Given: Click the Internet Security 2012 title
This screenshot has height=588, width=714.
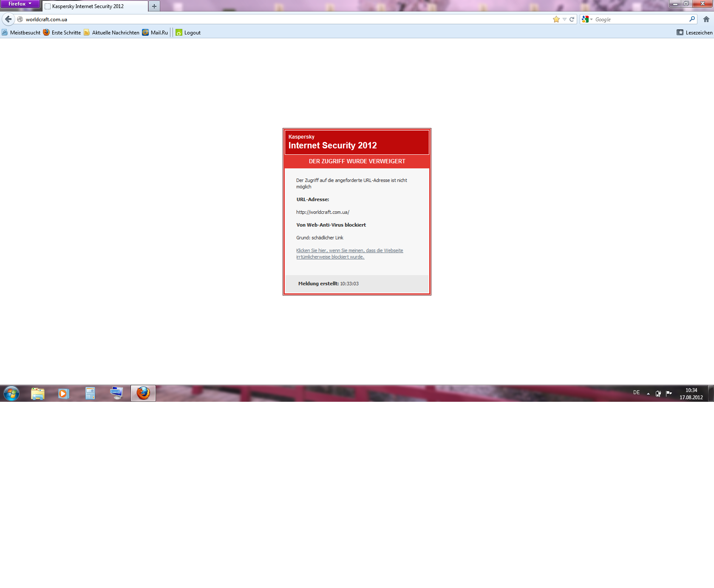Looking at the screenshot, I should 332,145.
